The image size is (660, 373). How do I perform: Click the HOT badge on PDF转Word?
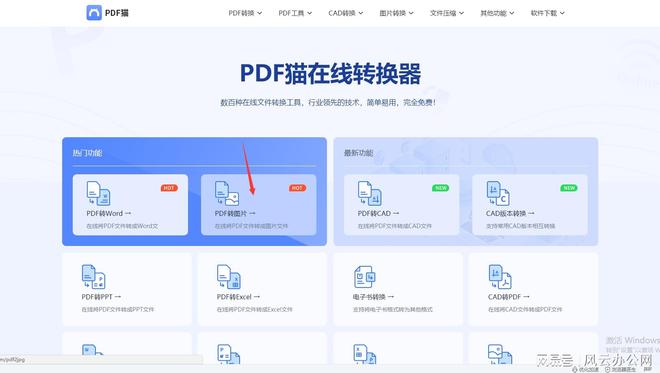coord(169,188)
